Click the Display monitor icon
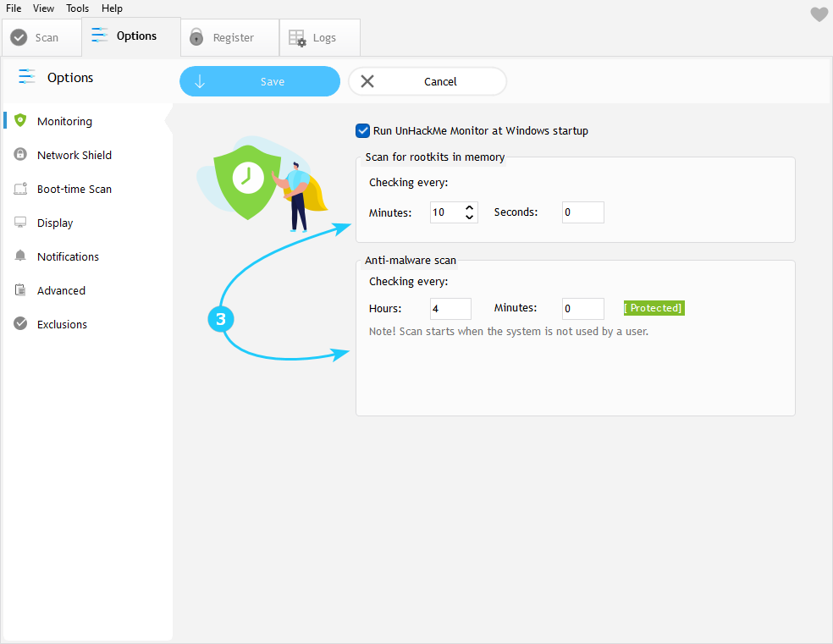833x644 pixels. pos(20,223)
